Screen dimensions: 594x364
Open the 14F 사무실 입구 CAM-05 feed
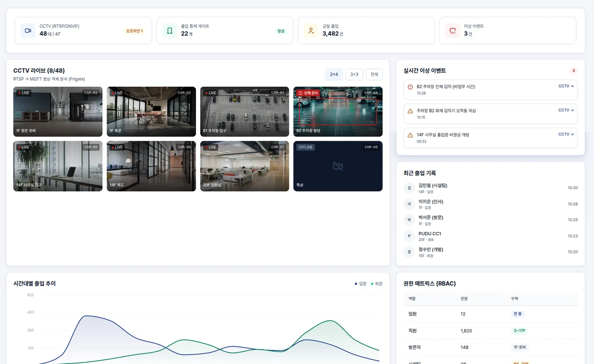click(x=58, y=166)
